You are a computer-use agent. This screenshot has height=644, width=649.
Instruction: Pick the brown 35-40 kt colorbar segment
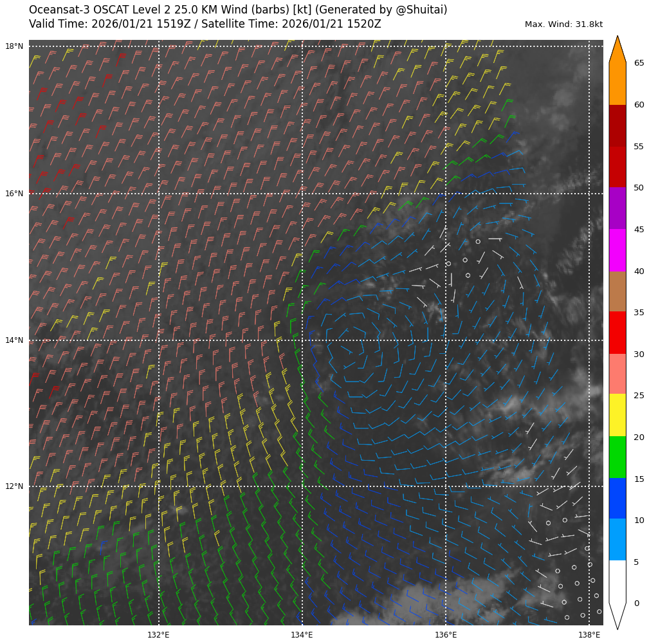pos(617,291)
